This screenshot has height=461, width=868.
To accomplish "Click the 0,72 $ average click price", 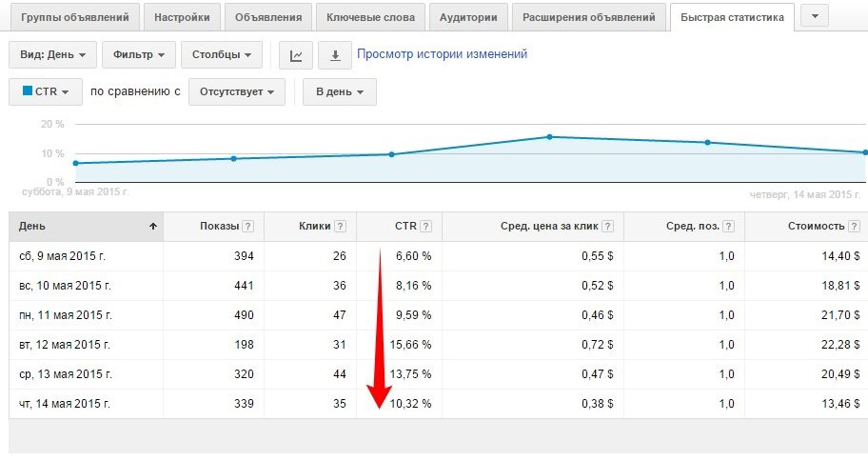I will pos(598,345).
